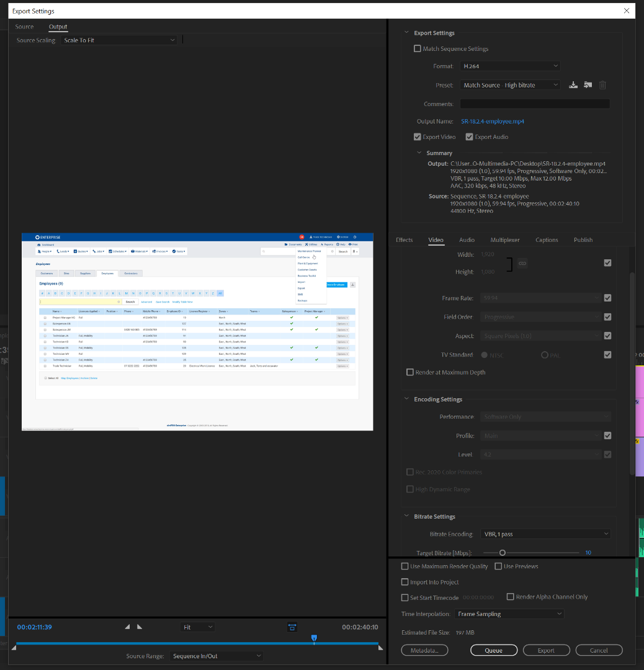
Task: Click the Set Out Point marker icon
Action: [x=140, y=627]
